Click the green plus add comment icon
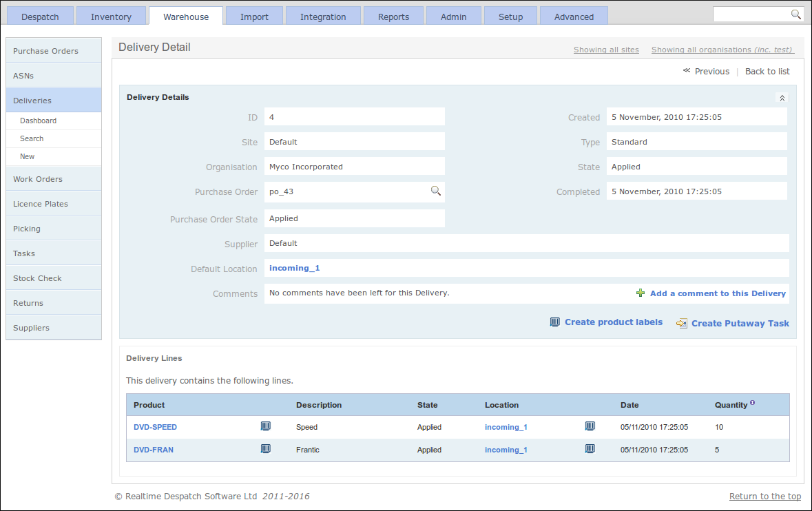812x511 pixels. [641, 293]
